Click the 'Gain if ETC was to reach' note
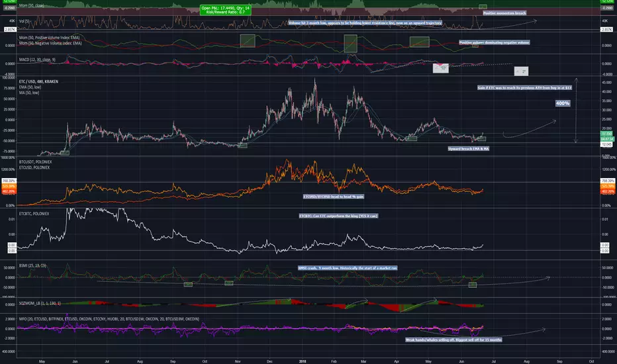Screen dimensions: 617x364 click(524, 88)
